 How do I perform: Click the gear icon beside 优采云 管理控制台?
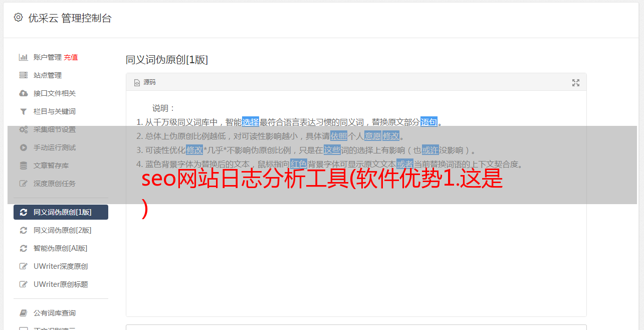[19, 18]
